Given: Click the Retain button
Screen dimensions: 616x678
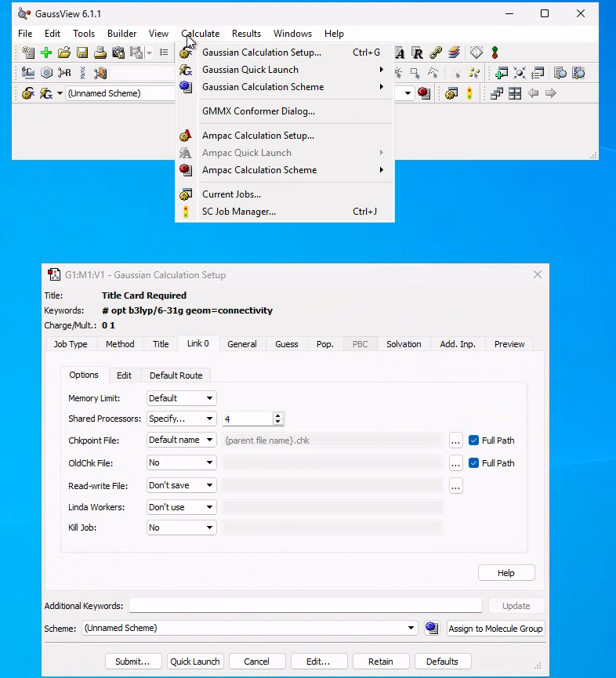Looking at the screenshot, I should coord(381,662).
